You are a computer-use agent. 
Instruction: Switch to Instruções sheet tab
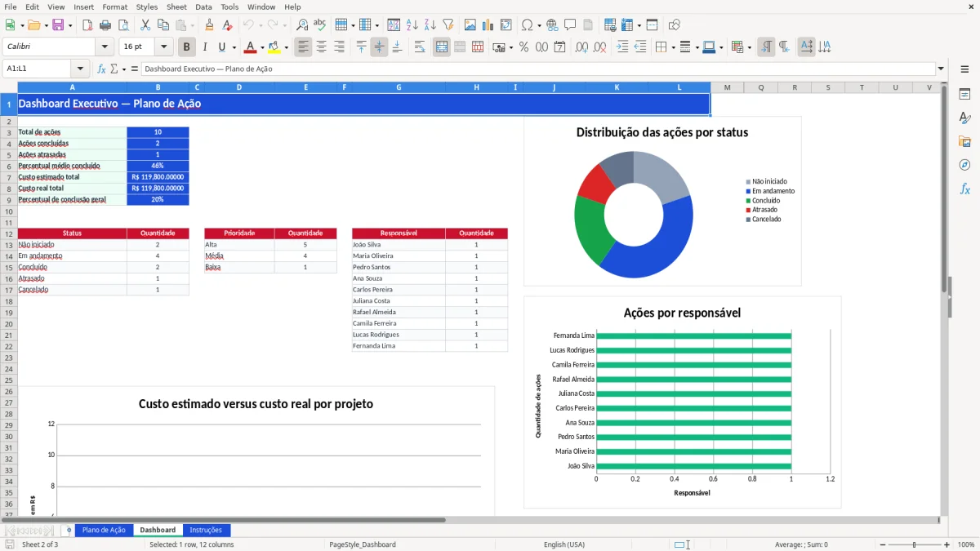[x=206, y=530]
